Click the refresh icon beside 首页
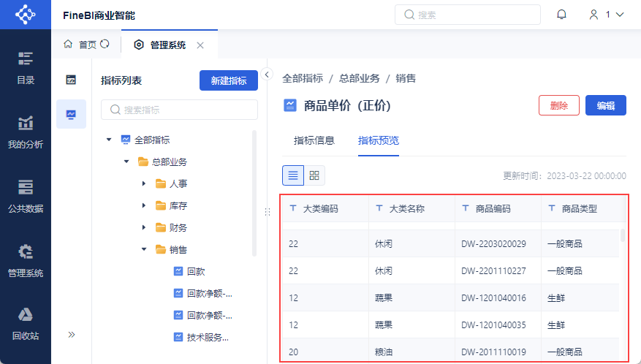This screenshot has width=641, height=364. 105,45
